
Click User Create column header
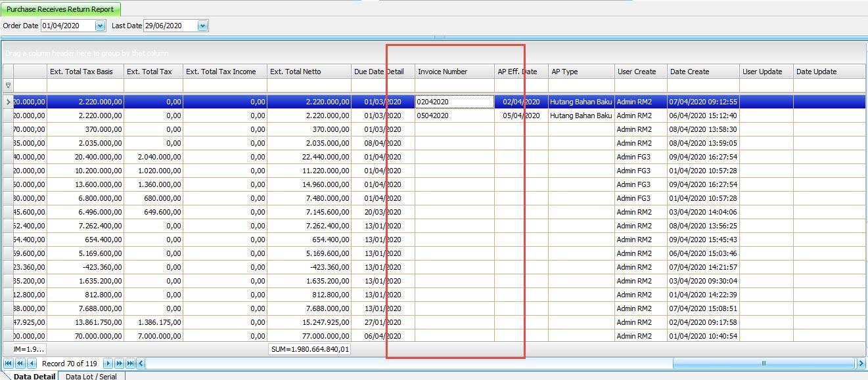click(x=641, y=72)
